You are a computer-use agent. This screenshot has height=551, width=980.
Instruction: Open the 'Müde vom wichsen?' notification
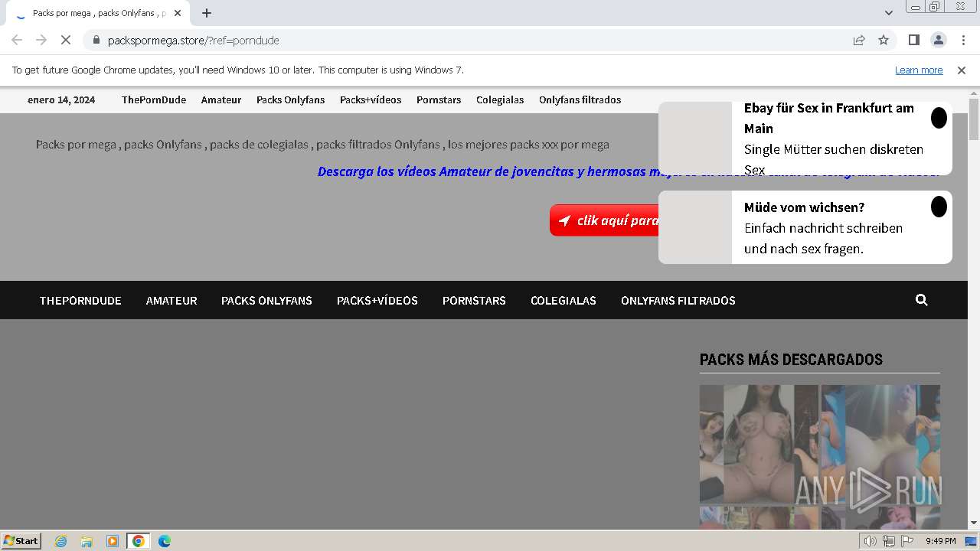pyautogui.click(x=805, y=227)
